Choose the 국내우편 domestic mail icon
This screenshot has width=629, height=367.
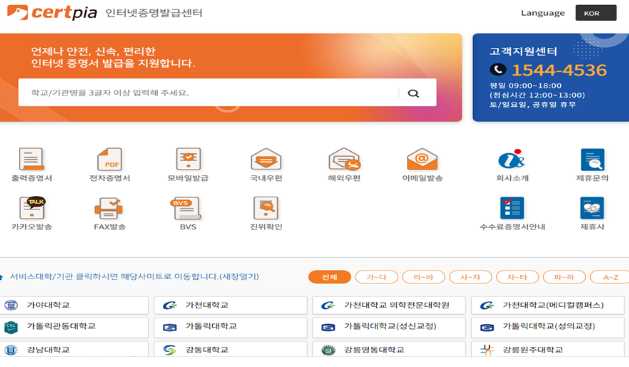[266, 160]
